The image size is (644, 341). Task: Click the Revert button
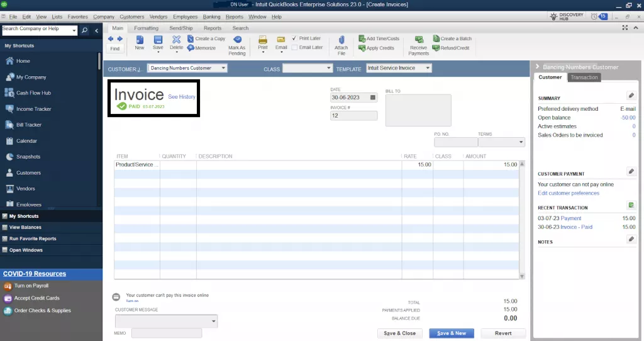coord(503,333)
